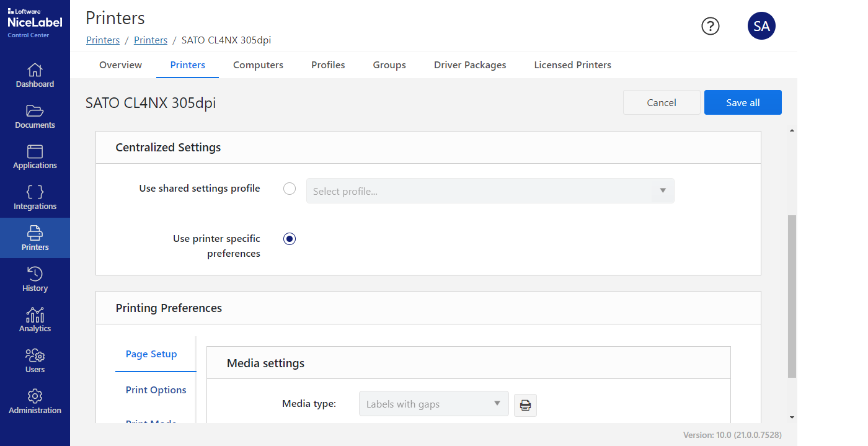Follow the first Printers breadcrumb link

(x=103, y=40)
